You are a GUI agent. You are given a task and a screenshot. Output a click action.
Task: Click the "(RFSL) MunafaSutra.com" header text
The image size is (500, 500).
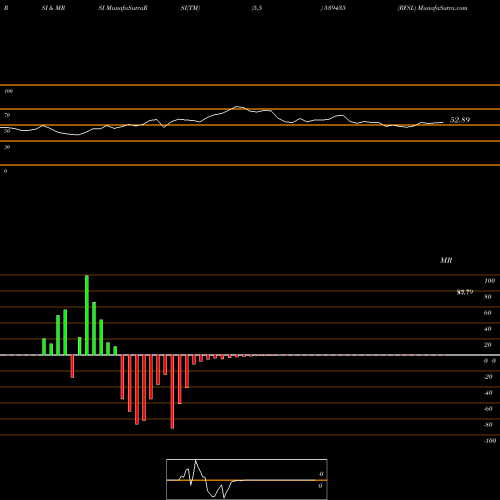point(432,8)
